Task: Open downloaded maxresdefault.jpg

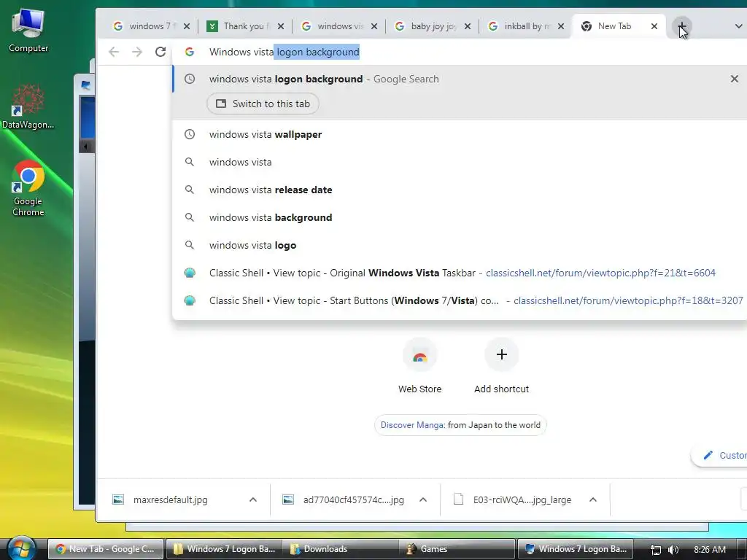Action: point(171,499)
